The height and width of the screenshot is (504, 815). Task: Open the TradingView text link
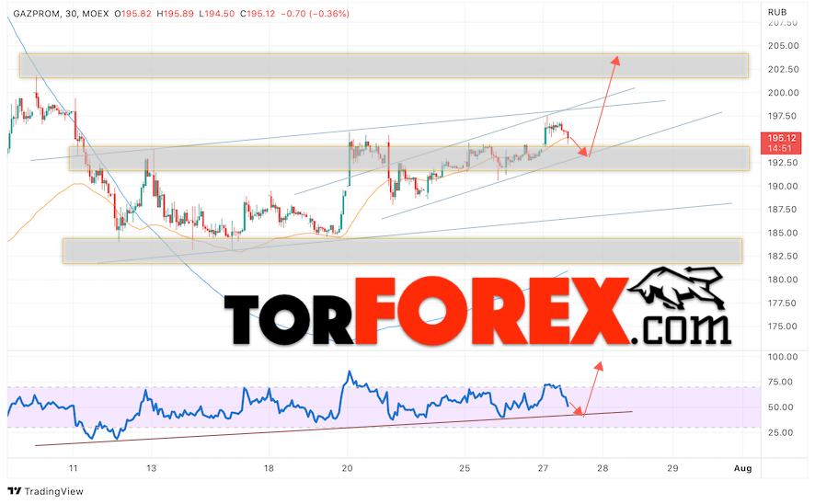(x=53, y=491)
